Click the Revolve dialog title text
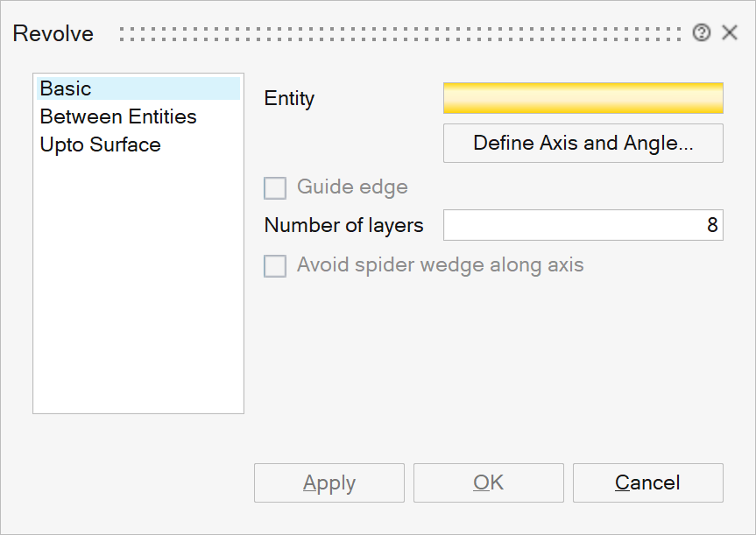Viewport: 756px width, 535px height. [x=53, y=34]
